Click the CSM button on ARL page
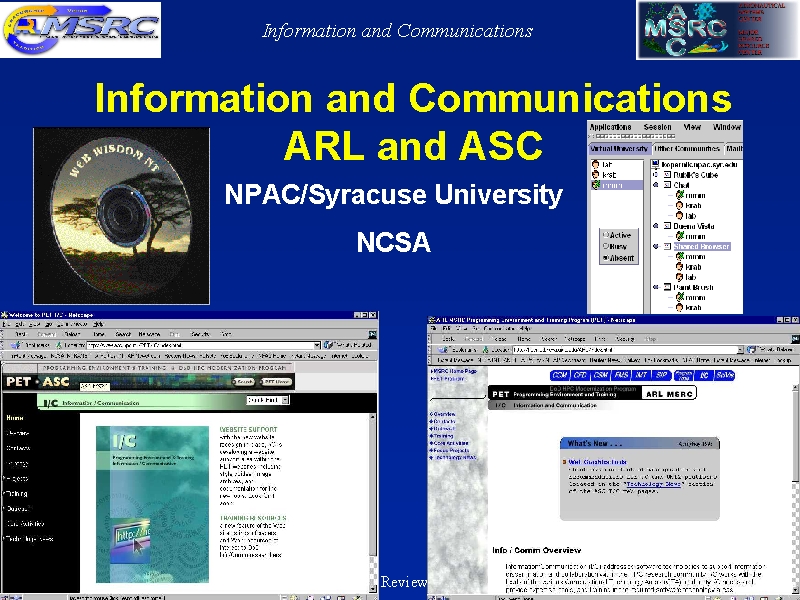Screen dimensions: 800x600 [601, 375]
